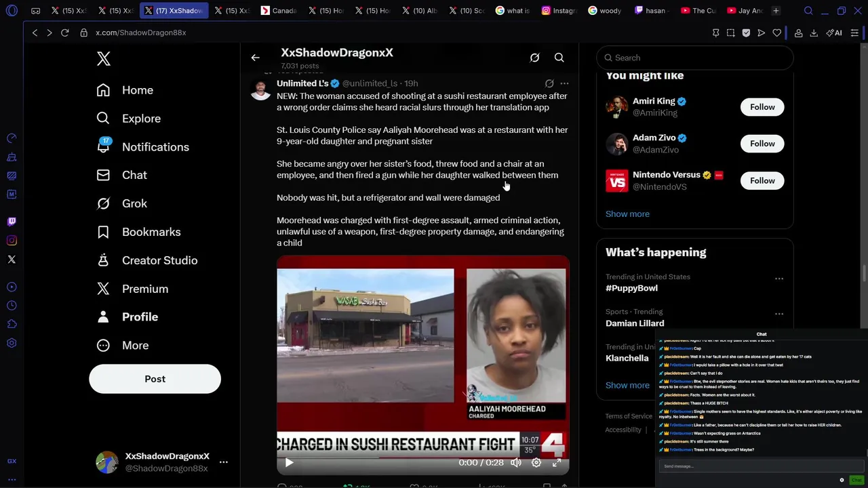The height and width of the screenshot is (488, 868).
Task: Open Instagram in Opera sidebar
Action: point(12,241)
